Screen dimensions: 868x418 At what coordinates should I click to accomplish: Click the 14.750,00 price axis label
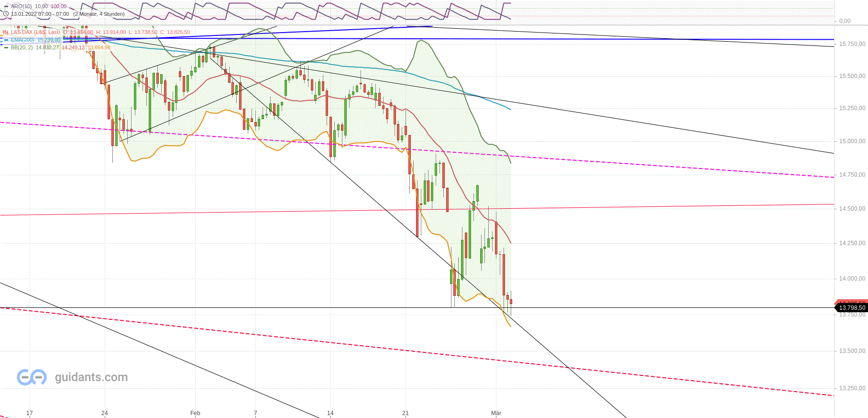point(852,175)
